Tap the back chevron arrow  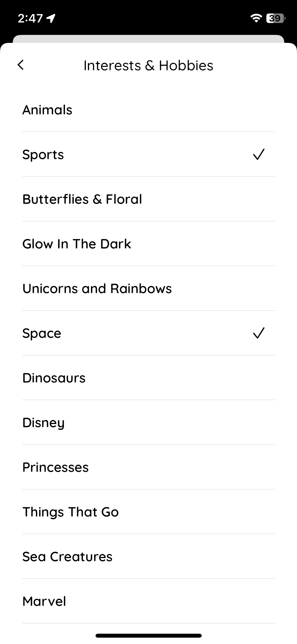pyautogui.click(x=21, y=65)
